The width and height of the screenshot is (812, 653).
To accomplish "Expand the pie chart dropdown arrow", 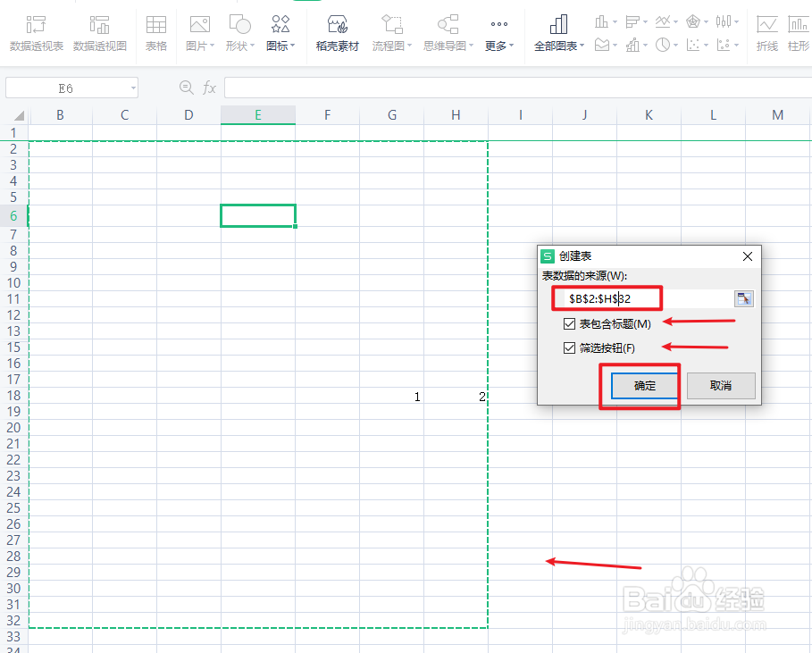I will (676, 46).
